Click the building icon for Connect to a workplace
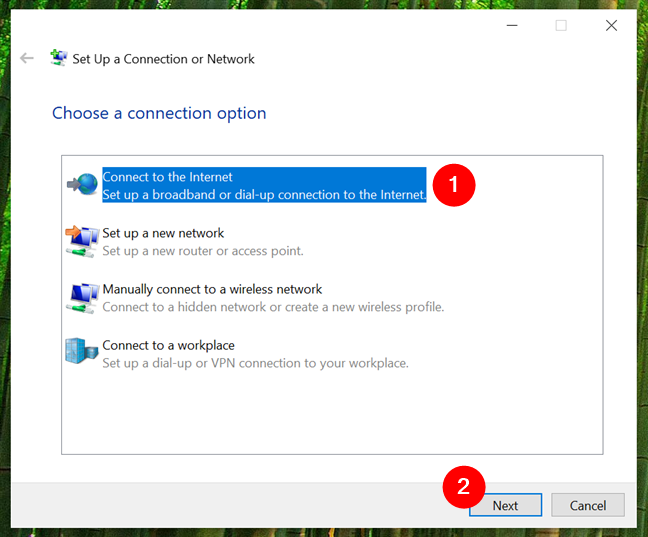This screenshot has height=537, width=648. point(81,351)
